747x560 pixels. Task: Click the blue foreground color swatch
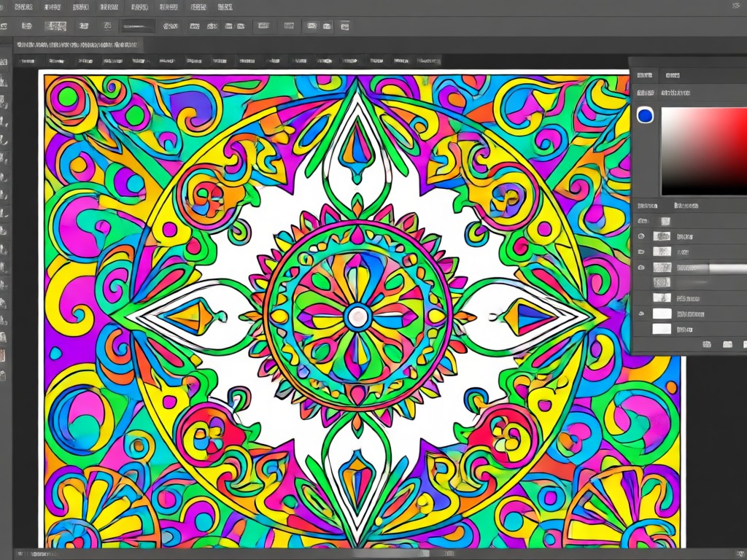click(x=645, y=115)
